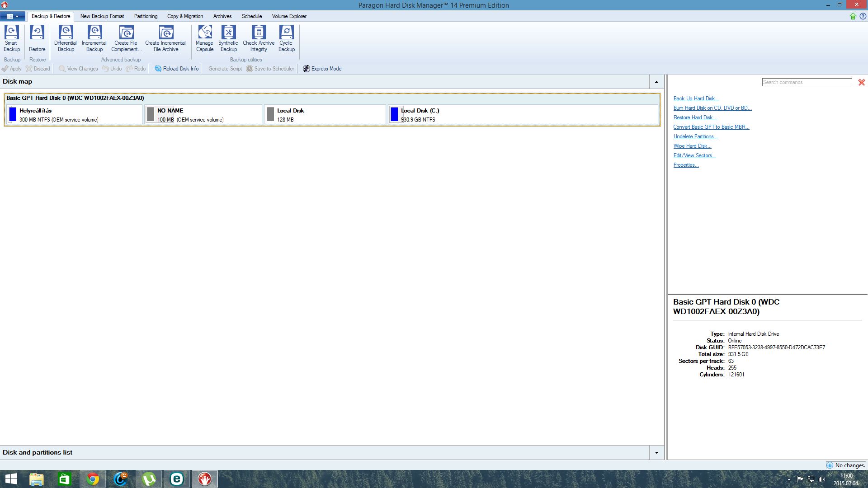Click the Total size value 931.5 GB
Viewport: 868px width, 488px height.
coord(738,354)
